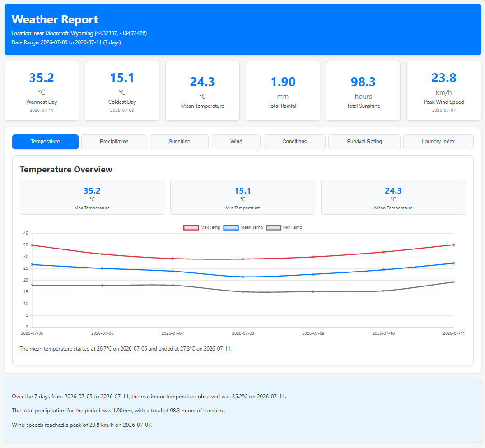This screenshot has height=448, width=485.
Task: Click the Warmest Day summary card
Action: pos(42,91)
